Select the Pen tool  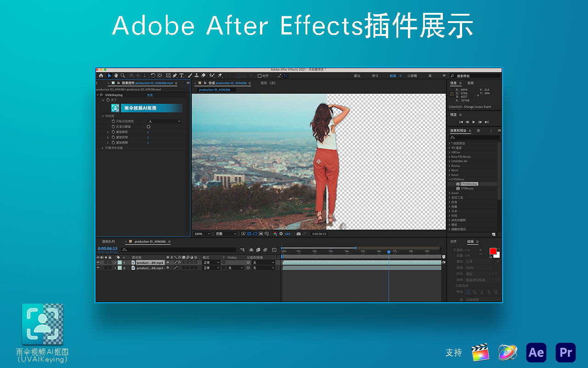pyautogui.click(x=175, y=75)
